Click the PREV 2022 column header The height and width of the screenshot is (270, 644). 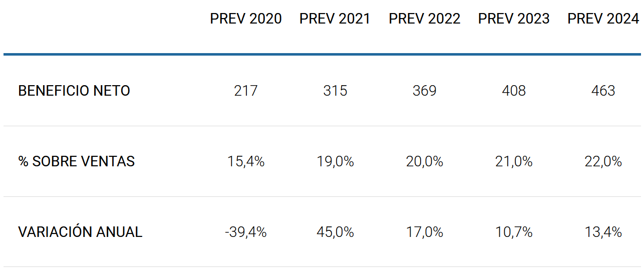425,19
